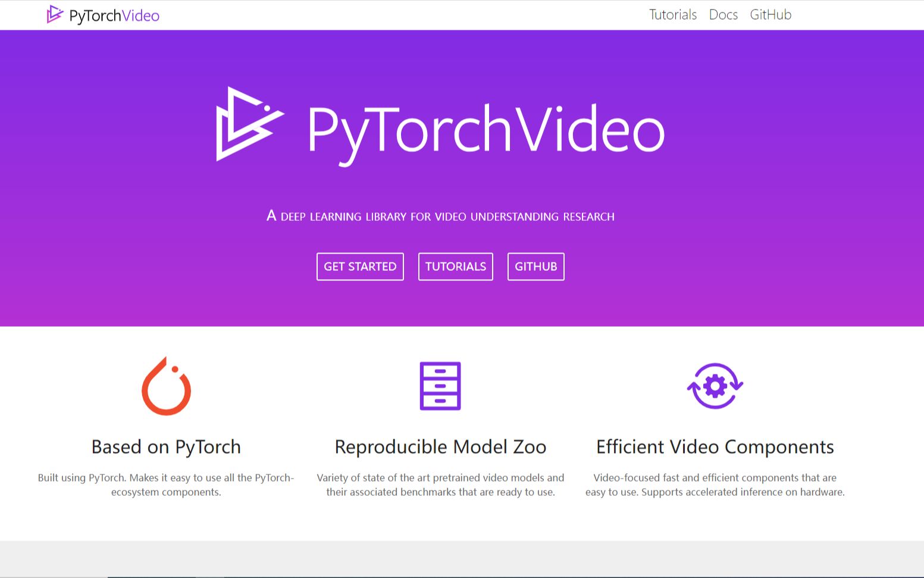Image resolution: width=924 pixels, height=578 pixels.
Task: Click the Efficient Video Components heading
Action: tap(715, 446)
